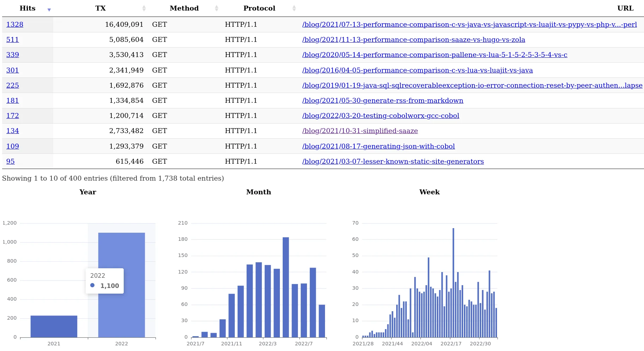The image size is (644, 351).
Task: Open the saaze-vs-hugo-vs-zola performance comparison link
Action: tap(413, 40)
